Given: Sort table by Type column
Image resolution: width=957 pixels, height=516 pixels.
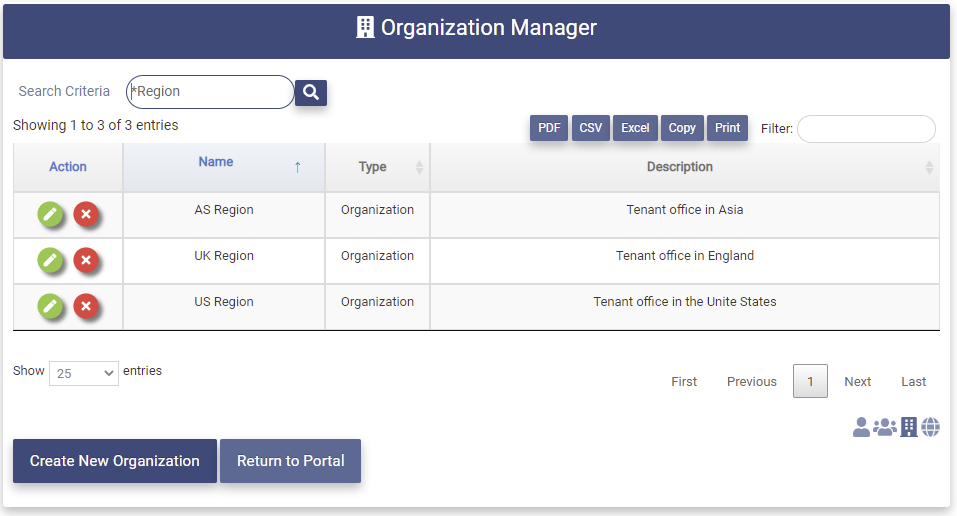Looking at the screenshot, I should click(x=377, y=167).
